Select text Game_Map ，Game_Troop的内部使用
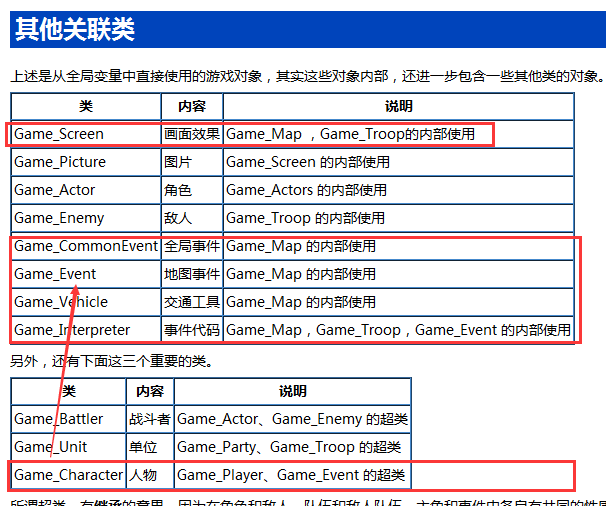Screen dimensions: 606x506 (x=350, y=134)
